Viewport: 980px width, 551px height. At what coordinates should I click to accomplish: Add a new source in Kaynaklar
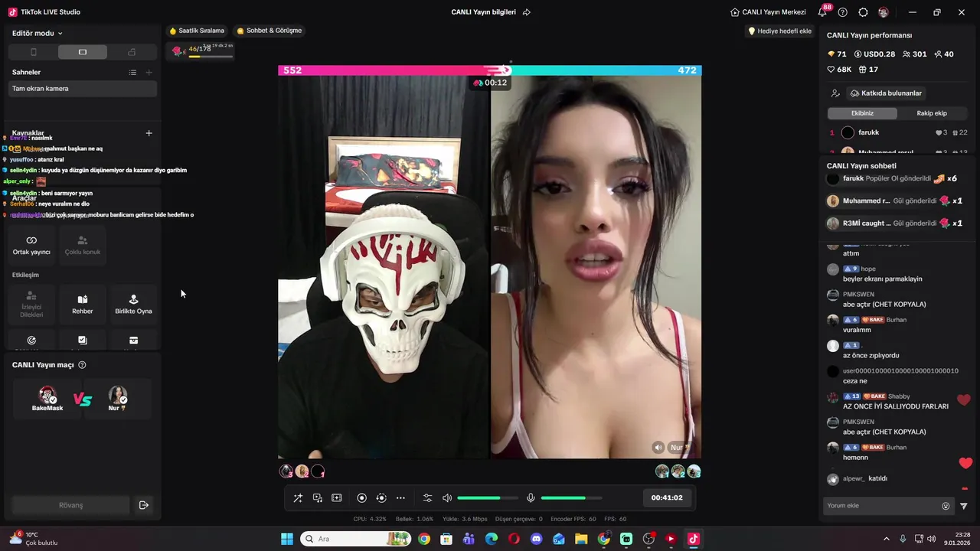[149, 133]
